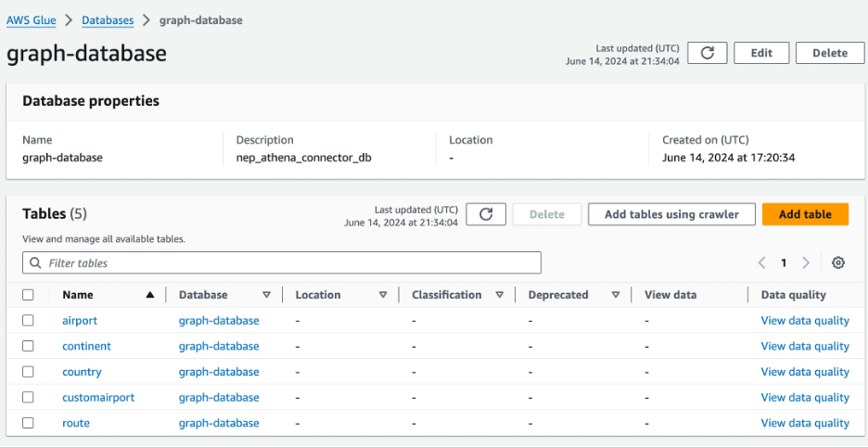Open the customairport table
Viewport: 868px width, 447px height.
(98, 398)
